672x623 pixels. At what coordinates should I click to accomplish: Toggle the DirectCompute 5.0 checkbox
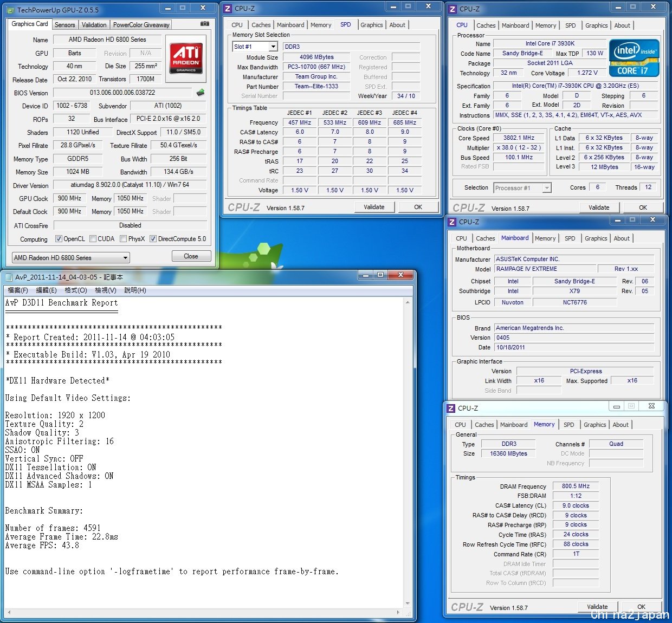pyautogui.click(x=153, y=239)
